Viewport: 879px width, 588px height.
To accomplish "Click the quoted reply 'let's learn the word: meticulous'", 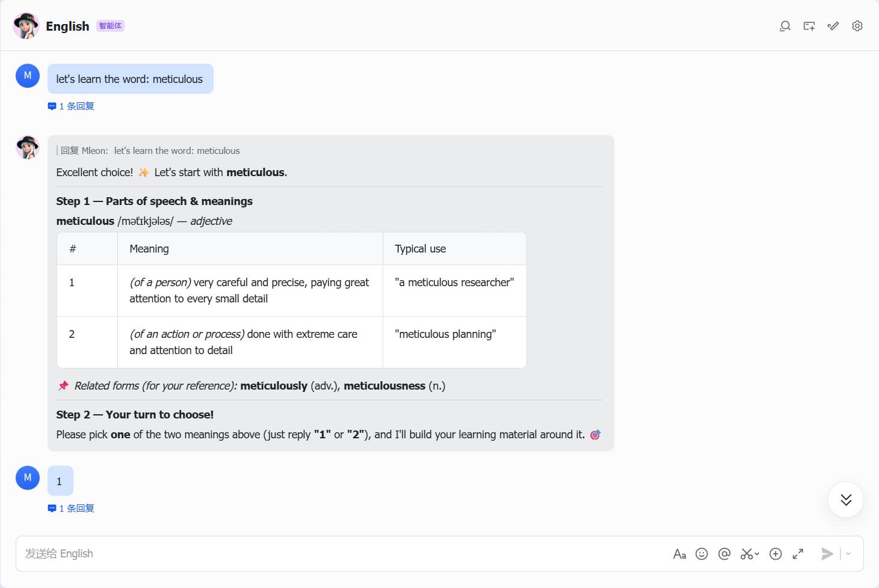I will coord(149,151).
